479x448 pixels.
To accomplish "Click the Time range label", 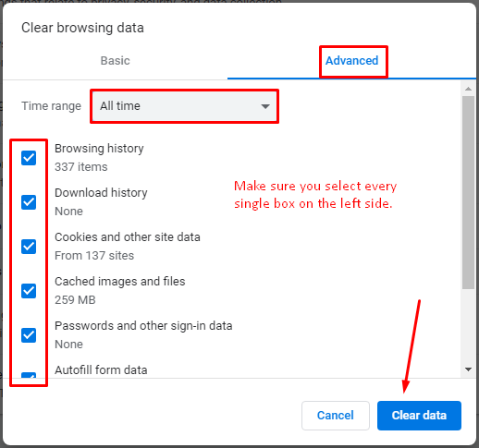I will [x=51, y=106].
